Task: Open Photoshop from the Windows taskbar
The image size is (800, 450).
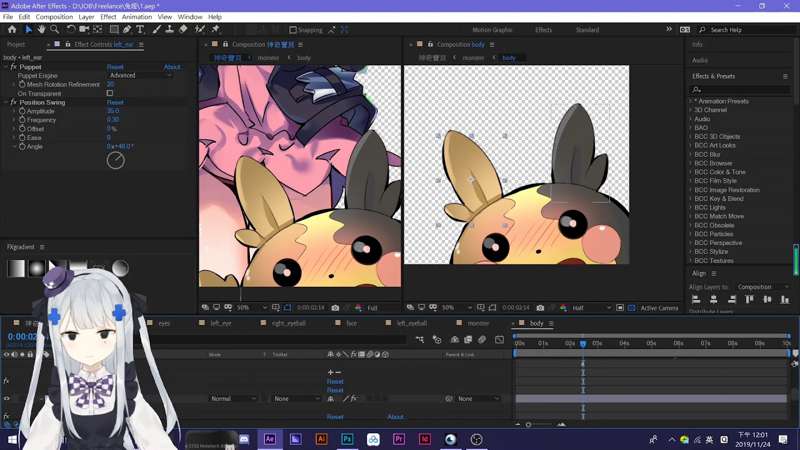Action: click(347, 439)
